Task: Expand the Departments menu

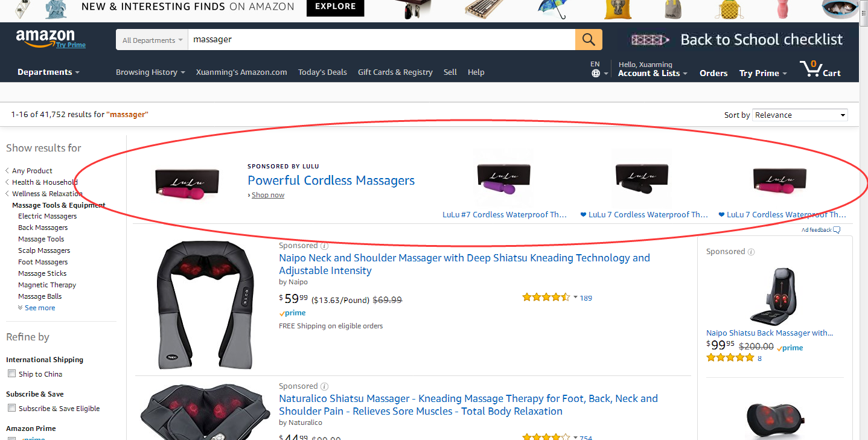Action: coord(48,72)
